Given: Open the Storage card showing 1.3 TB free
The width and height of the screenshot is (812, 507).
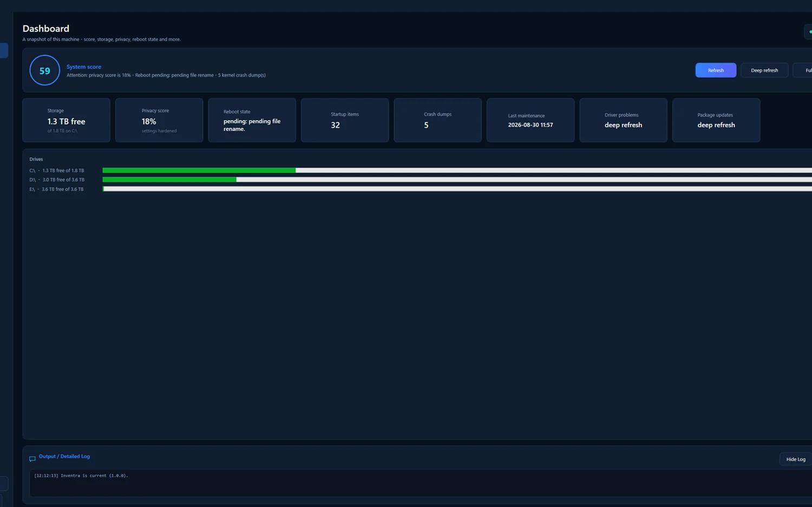Looking at the screenshot, I should (x=66, y=120).
